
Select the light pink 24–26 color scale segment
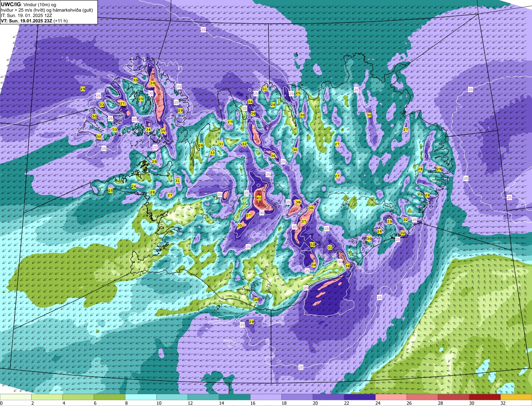click(391, 397)
